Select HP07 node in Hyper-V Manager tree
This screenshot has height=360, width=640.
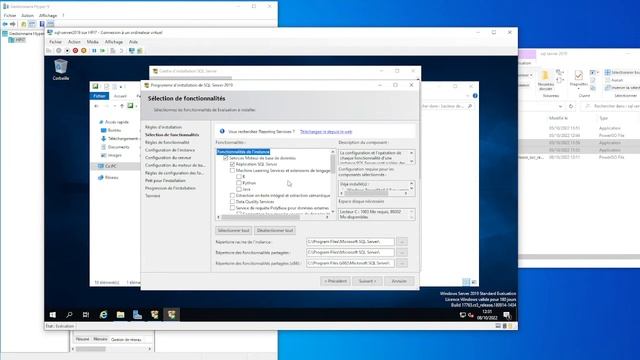coord(17,40)
